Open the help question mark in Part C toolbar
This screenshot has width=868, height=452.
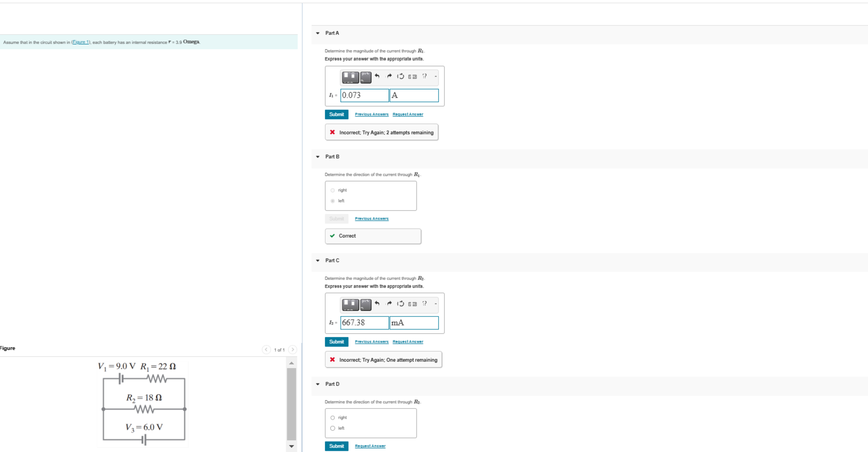(425, 303)
